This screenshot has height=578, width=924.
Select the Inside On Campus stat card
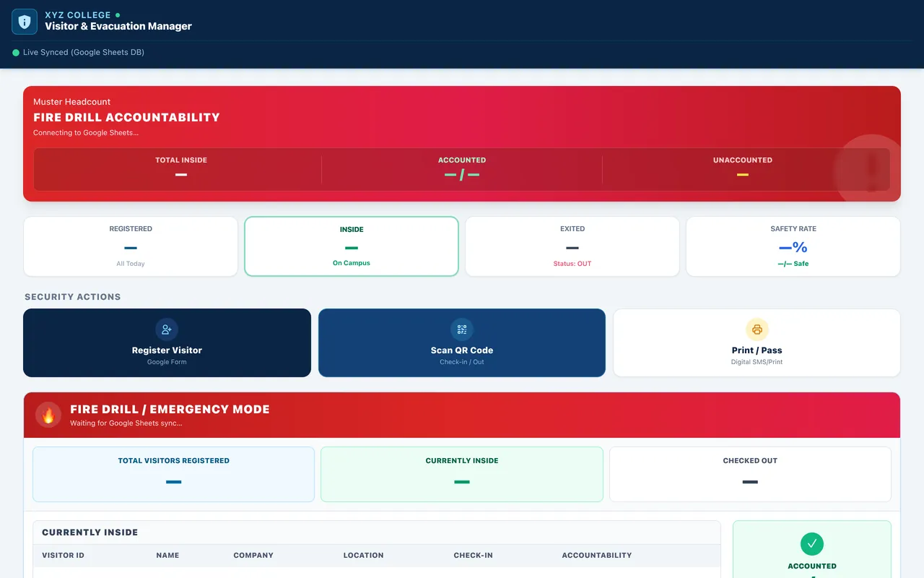352,246
